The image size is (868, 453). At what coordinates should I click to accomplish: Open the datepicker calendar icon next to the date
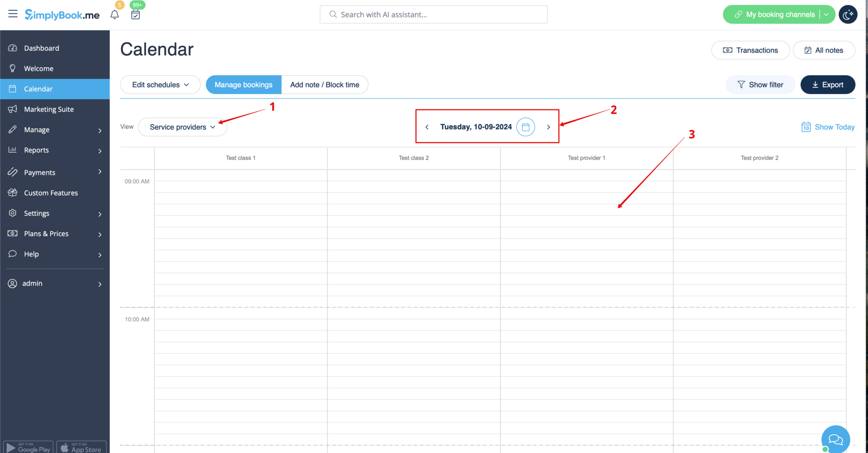click(526, 127)
